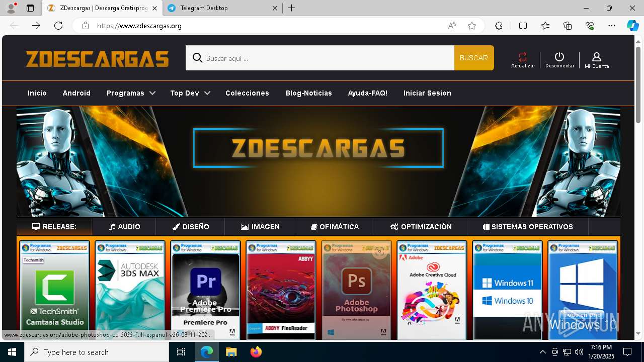Click the Desconectar power icon

pos(559,57)
